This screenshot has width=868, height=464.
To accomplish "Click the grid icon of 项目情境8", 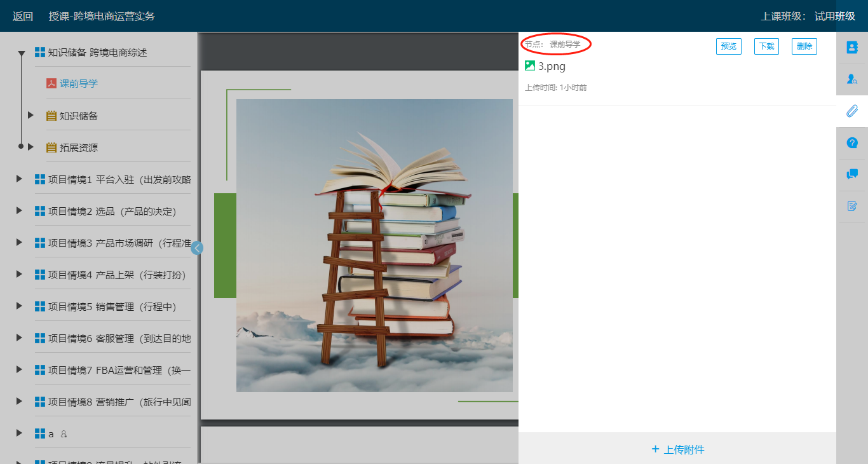I will point(40,402).
